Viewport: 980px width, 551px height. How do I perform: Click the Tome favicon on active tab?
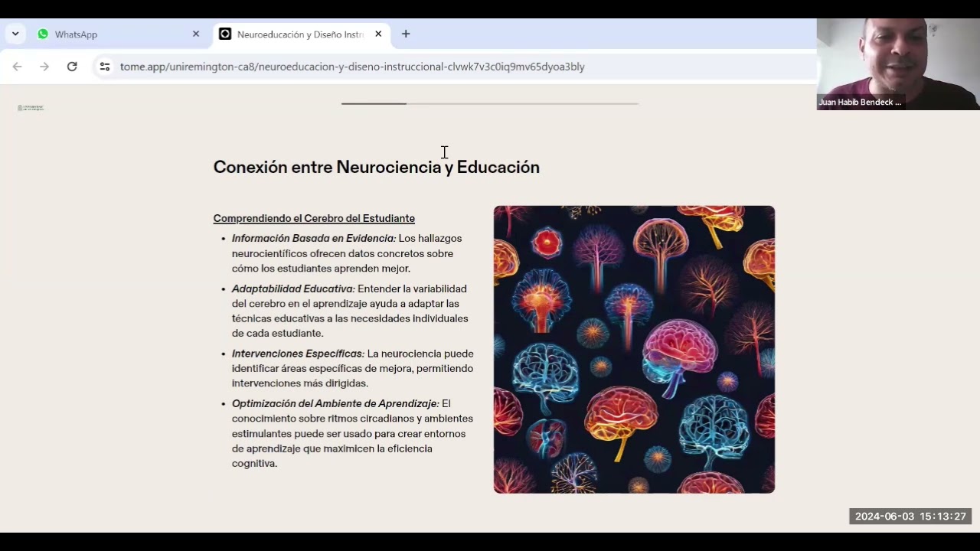[225, 34]
